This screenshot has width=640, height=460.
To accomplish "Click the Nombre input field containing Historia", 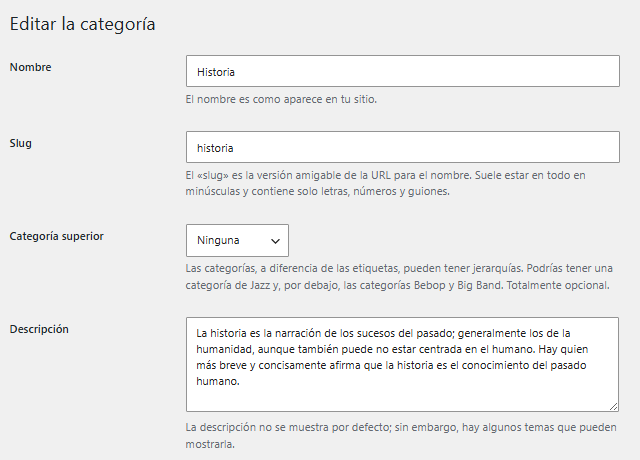I will 403,71.
